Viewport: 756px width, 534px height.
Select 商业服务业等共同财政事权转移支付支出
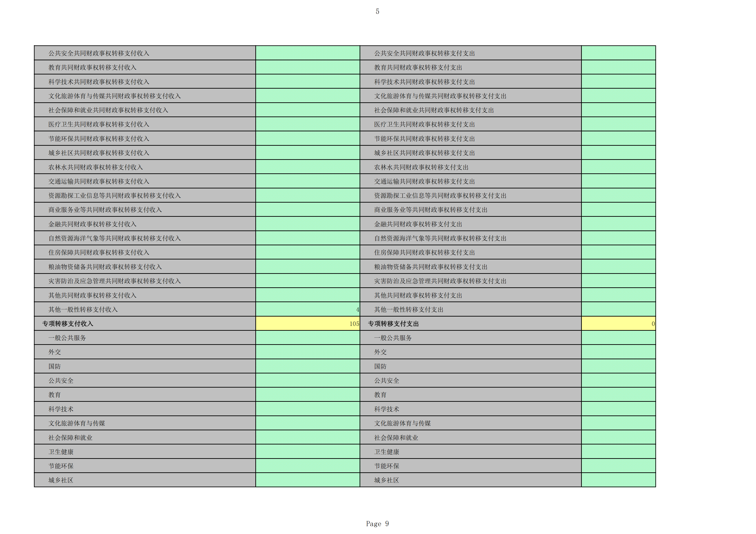click(431, 210)
